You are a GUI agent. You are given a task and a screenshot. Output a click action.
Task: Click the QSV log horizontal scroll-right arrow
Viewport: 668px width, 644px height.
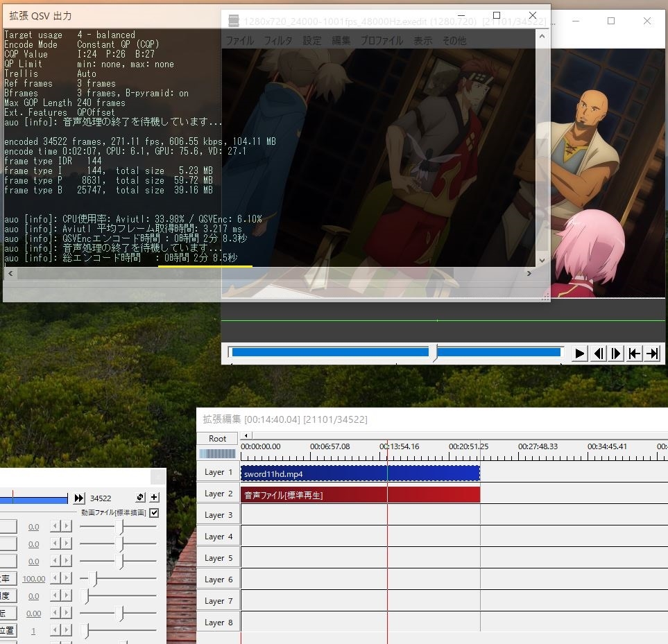(x=529, y=273)
